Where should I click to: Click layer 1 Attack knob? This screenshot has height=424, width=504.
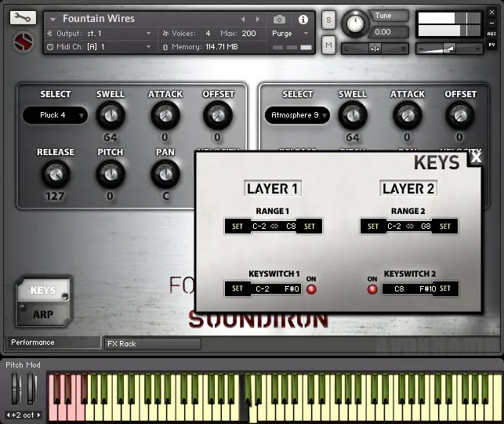click(x=165, y=116)
